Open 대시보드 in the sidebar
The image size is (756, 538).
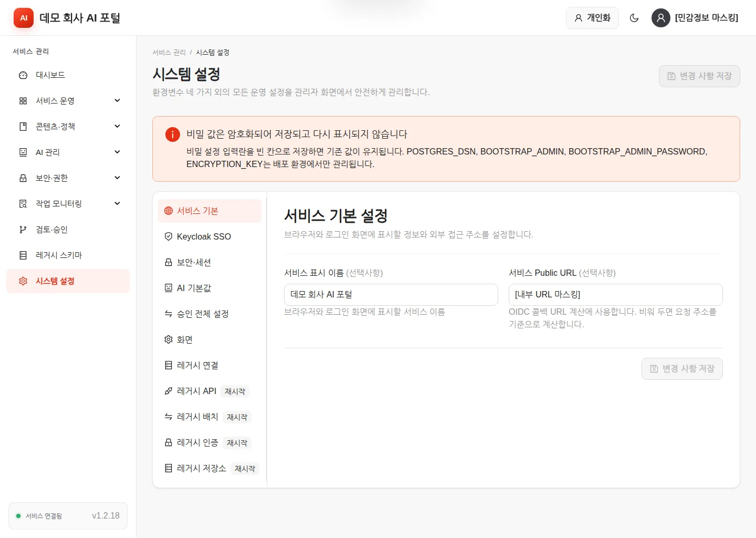click(x=68, y=75)
